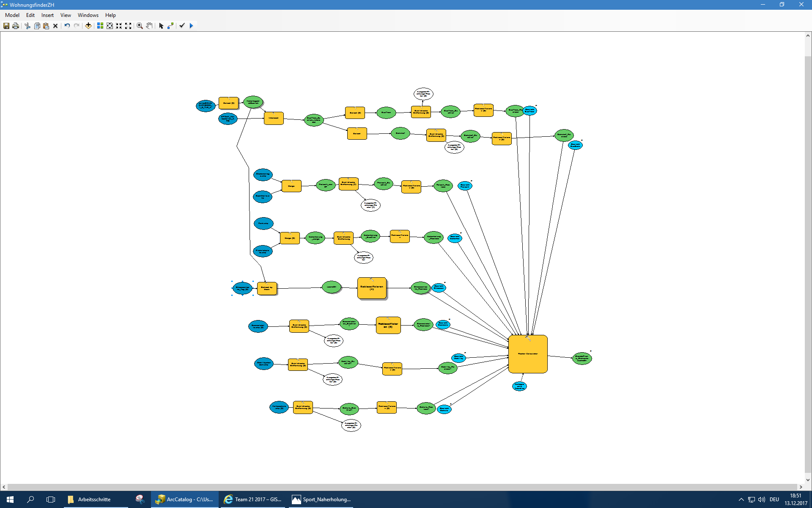Run the model with the blue play arrow
This screenshot has width=812, height=508.
click(x=191, y=26)
